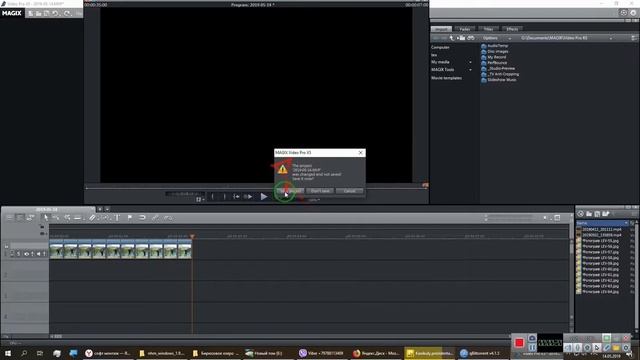Open the Windows taskbar search
This screenshot has width=640, height=360.
(24, 353)
